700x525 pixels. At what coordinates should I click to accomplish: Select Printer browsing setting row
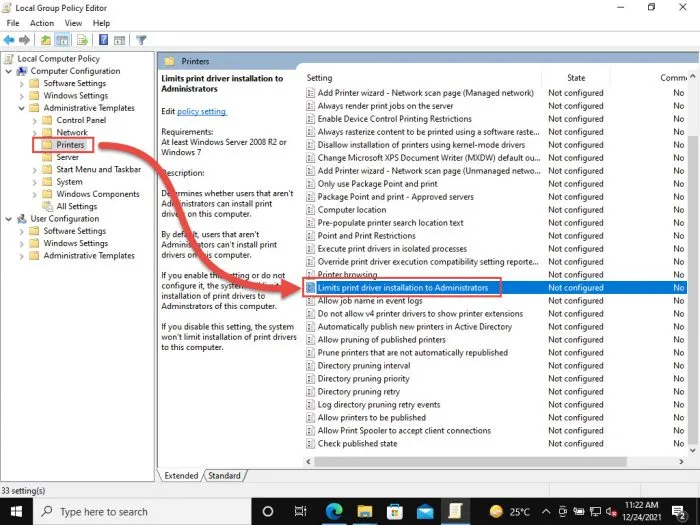[495, 275]
